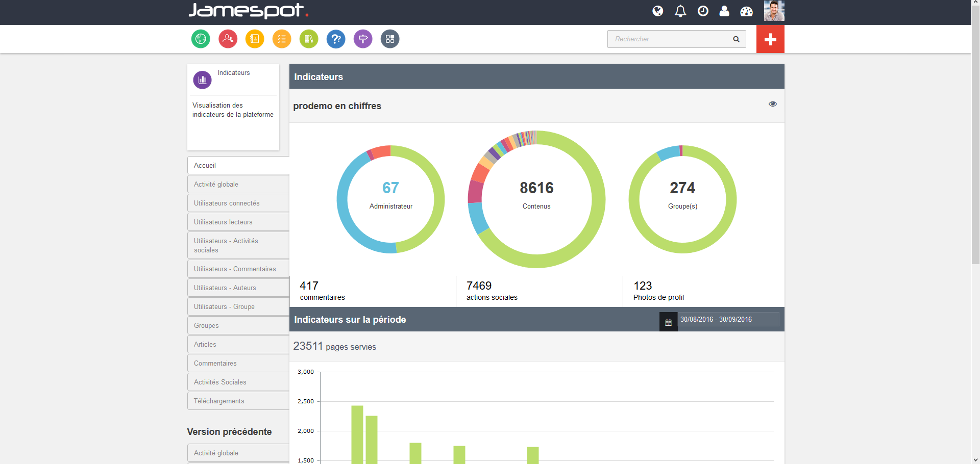Open the gray apps grid icon
The height and width of the screenshot is (464, 980).
click(x=390, y=39)
